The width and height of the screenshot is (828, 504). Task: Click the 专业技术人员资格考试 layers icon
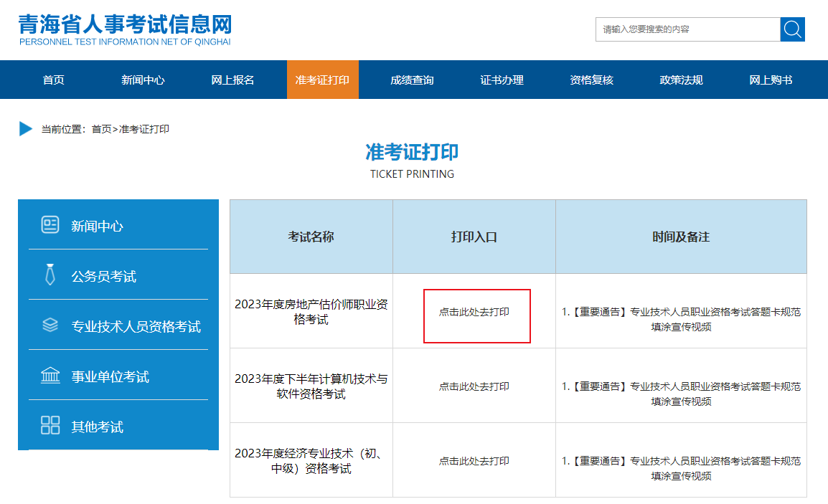pyautogui.click(x=50, y=325)
